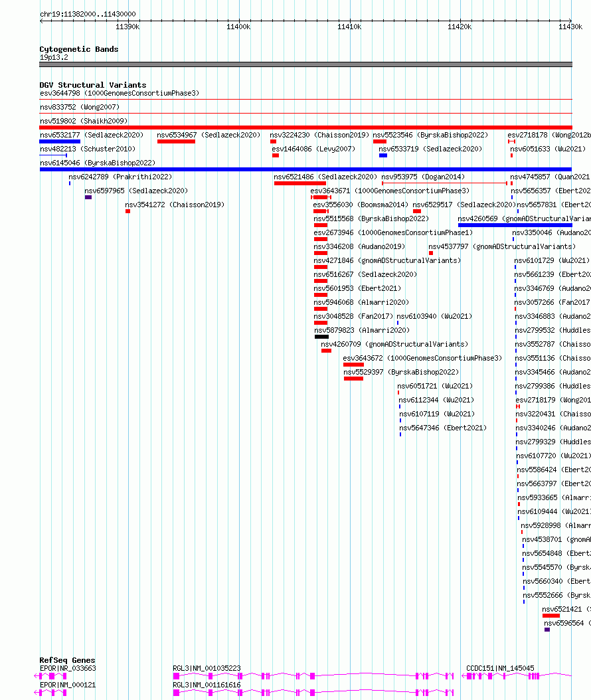Click nsv6107119 (Wu2021) variant label
This screenshot has width=591, height=700.
(x=437, y=414)
